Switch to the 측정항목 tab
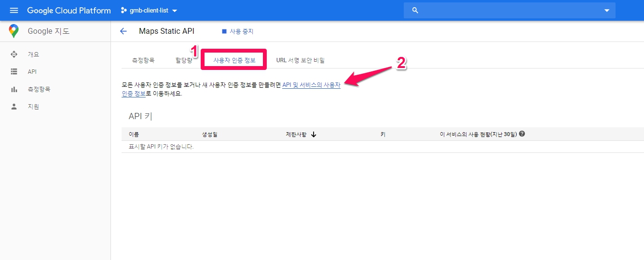The image size is (644, 260). click(x=143, y=60)
